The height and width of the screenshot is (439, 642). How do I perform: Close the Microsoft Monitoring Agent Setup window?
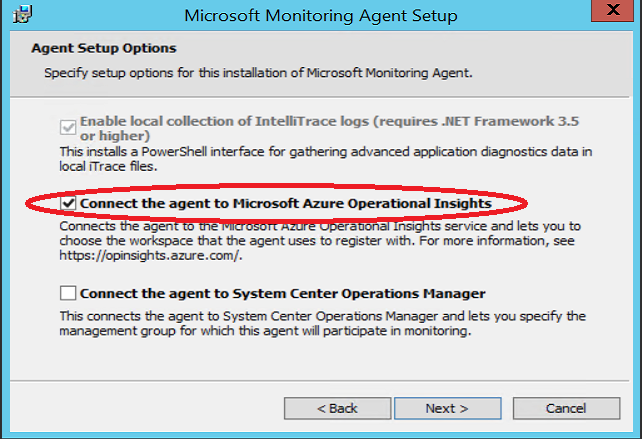tap(613, 10)
